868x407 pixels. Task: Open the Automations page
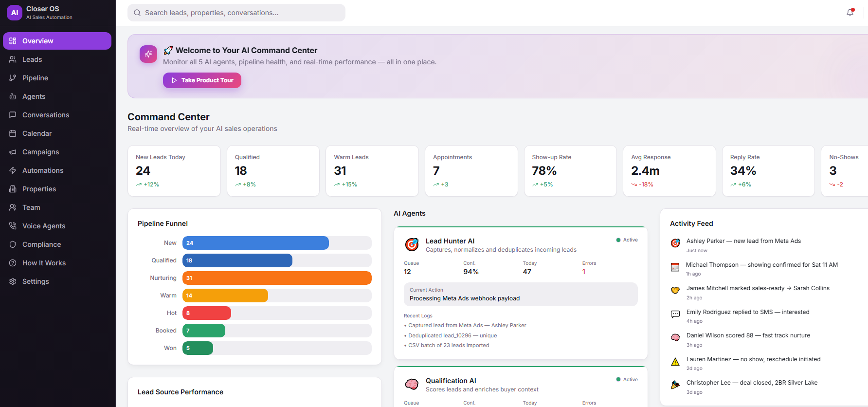pos(57,170)
